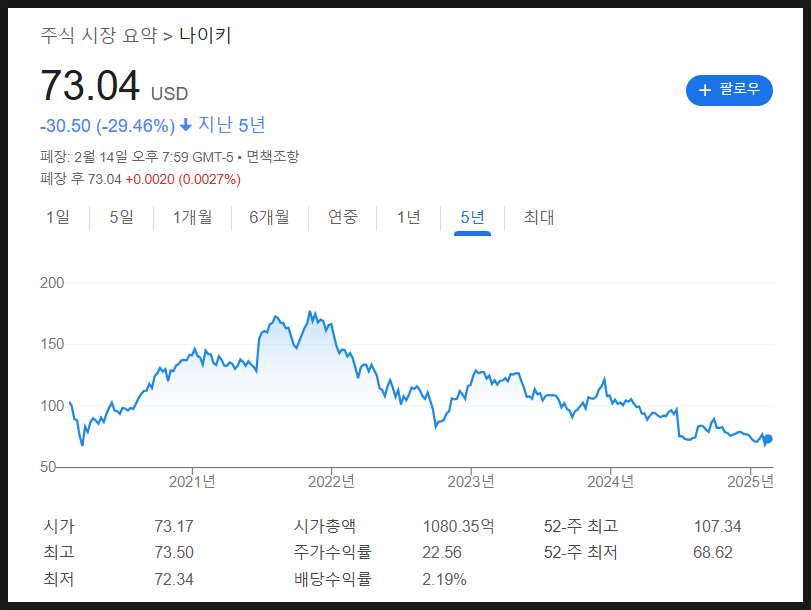
Task: Click the 면책조항 disclaimer link
Action: tap(273, 157)
